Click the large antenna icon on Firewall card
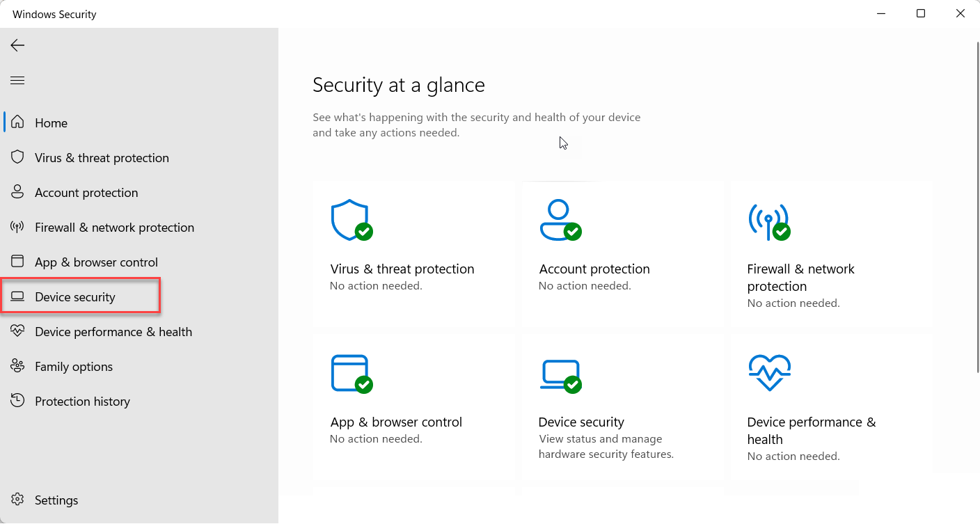 click(x=769, y=221)
